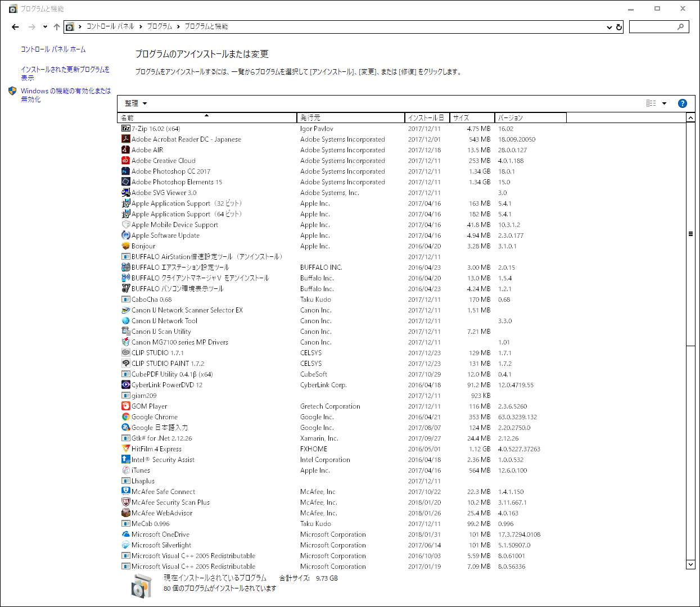700x607 pixels.
Task: Select the Adobe Creative Cloud icon
Action: [x=126, y=161]
